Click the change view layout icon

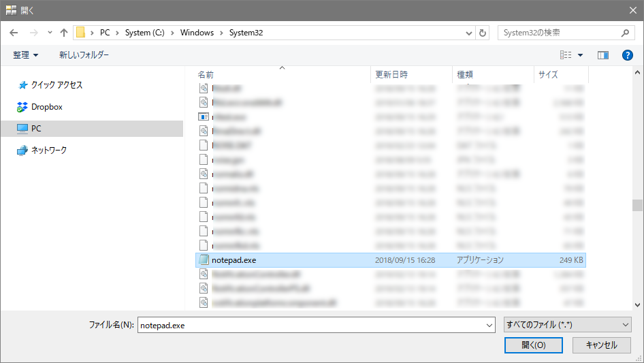click(x=566, y=55)
